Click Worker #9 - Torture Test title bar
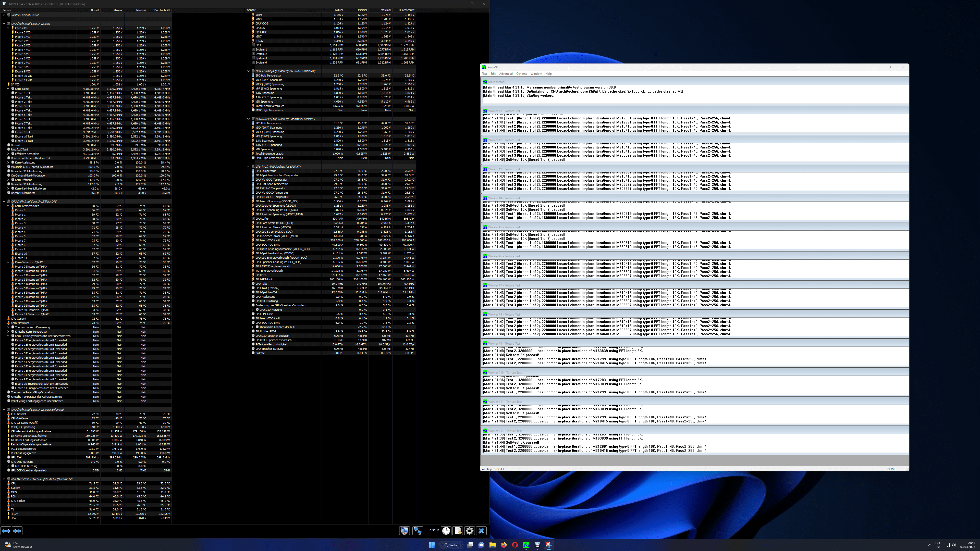Screen dimensions: 980x551 tap(695, 344)
